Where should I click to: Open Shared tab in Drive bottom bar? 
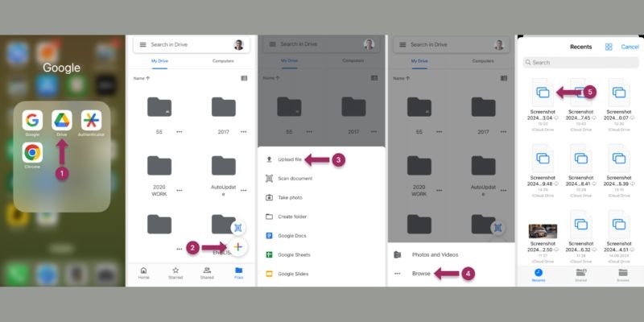pyautogui.click(x=207, y=273)
